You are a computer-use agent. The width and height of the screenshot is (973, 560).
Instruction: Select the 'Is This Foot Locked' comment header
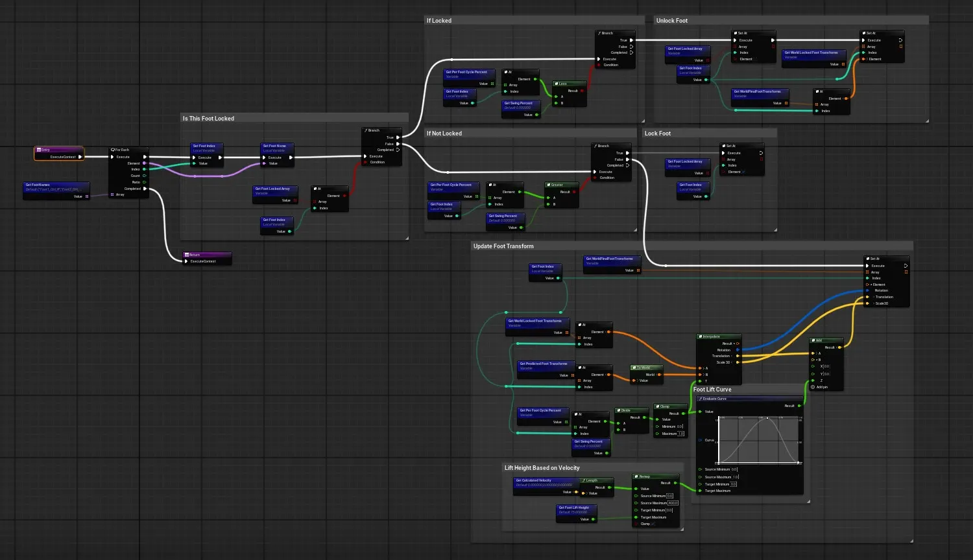[208, 119]
